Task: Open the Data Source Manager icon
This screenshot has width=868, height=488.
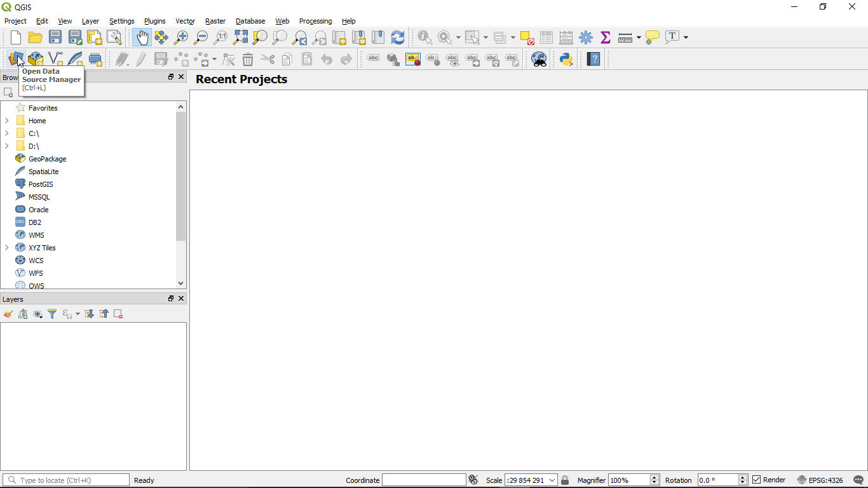Action: [x=16, y=60]
